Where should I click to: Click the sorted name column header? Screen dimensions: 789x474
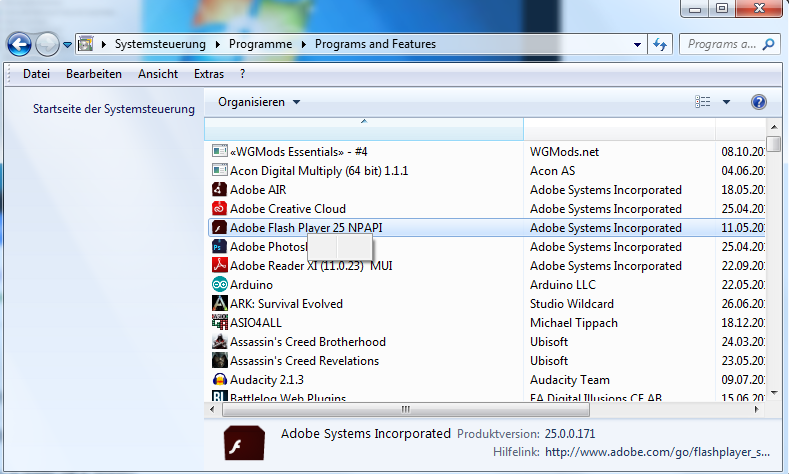364,129
